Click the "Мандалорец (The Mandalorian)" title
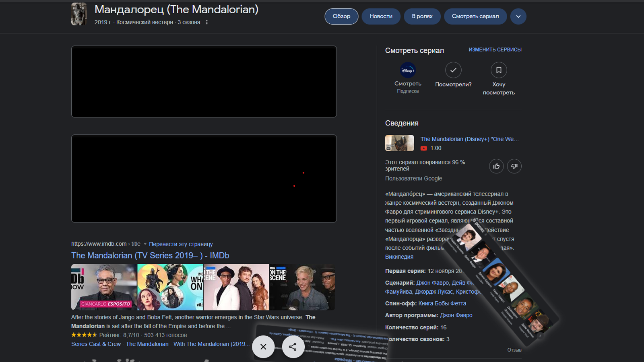 pyautogui.click(x=176, y=10)
